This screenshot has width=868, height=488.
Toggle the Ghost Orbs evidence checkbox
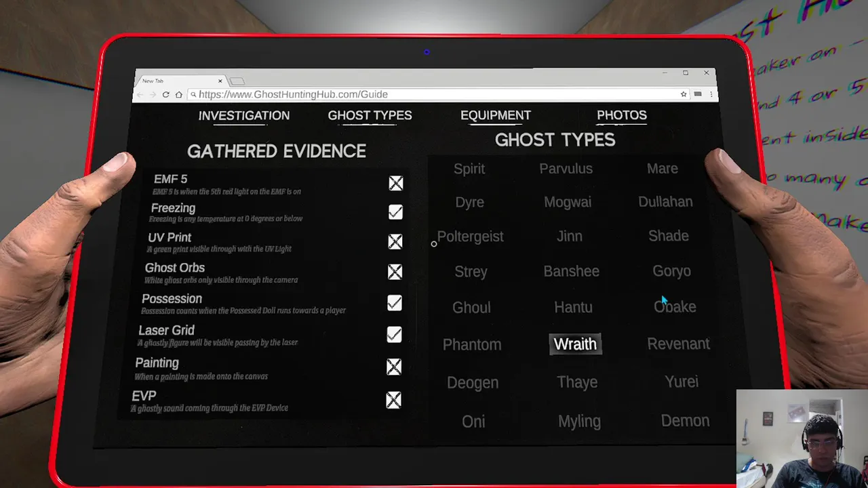pyautogui.click(x=395, y=272)
